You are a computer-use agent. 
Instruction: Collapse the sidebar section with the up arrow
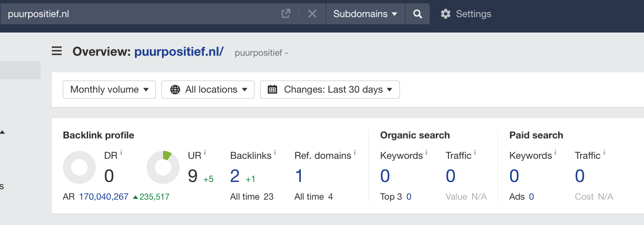click(x=2, y=132)
